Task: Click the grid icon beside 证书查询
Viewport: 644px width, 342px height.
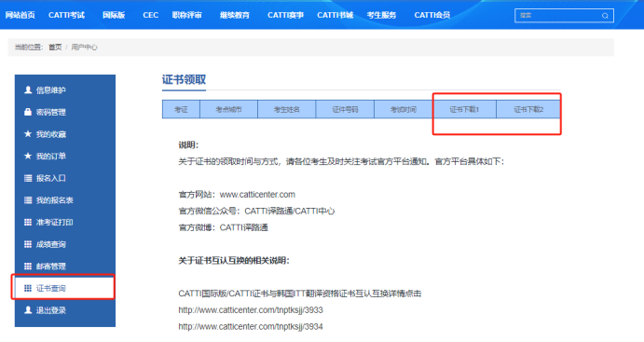Action: click(x=28, y=288)
